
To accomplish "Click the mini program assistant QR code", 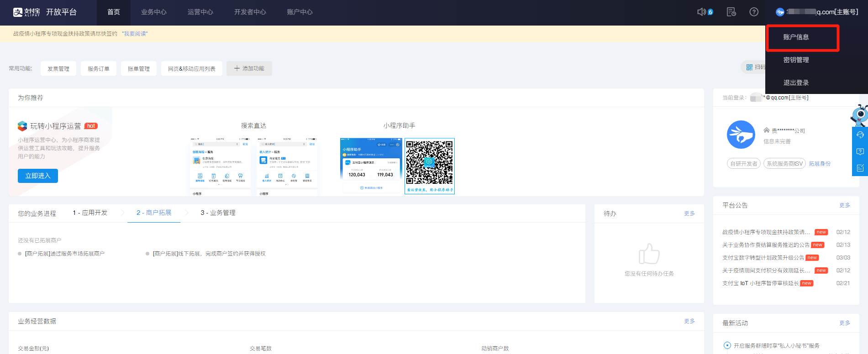I will coord(430,163).
